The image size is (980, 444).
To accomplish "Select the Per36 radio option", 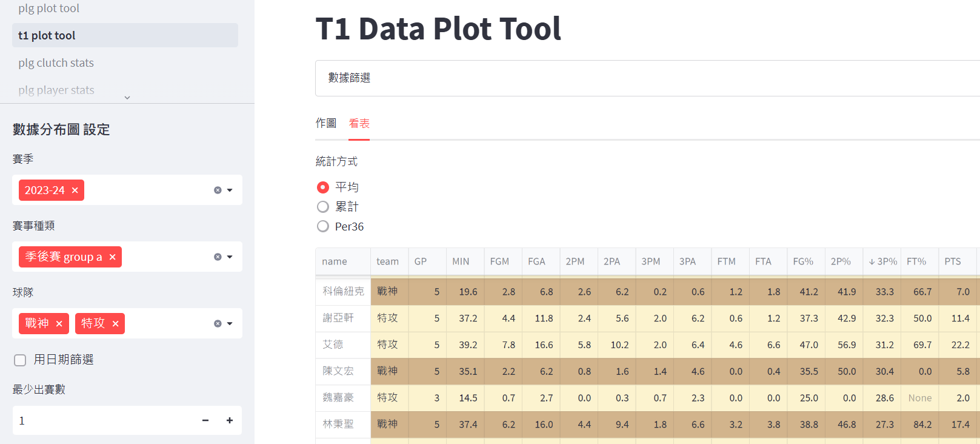I will coord(323,226).
